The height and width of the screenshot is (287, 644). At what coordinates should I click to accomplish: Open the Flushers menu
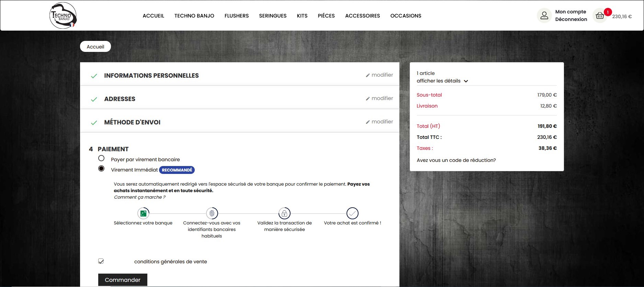(x=236, y=16)
